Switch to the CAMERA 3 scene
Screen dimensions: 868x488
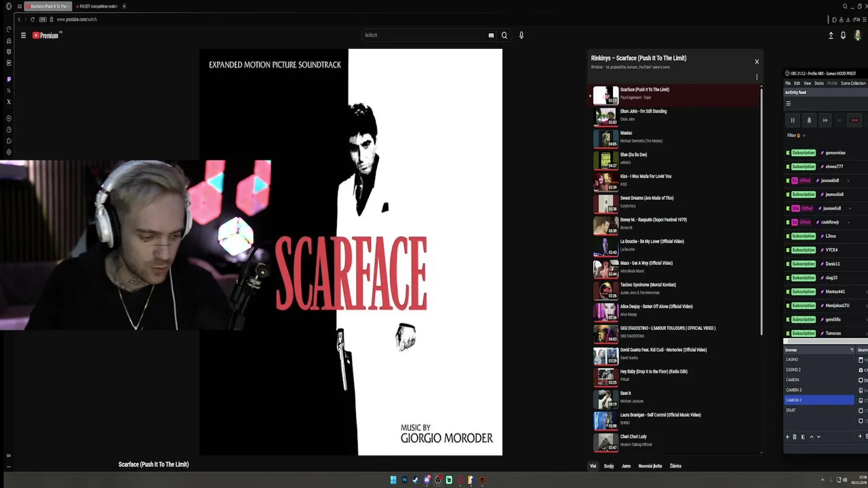click(x=819, y=390)
